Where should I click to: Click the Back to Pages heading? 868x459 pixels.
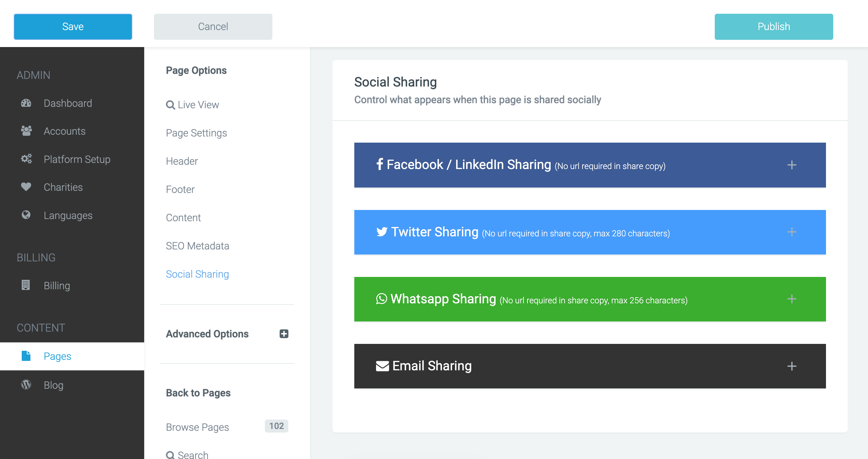tap(198, 393)
